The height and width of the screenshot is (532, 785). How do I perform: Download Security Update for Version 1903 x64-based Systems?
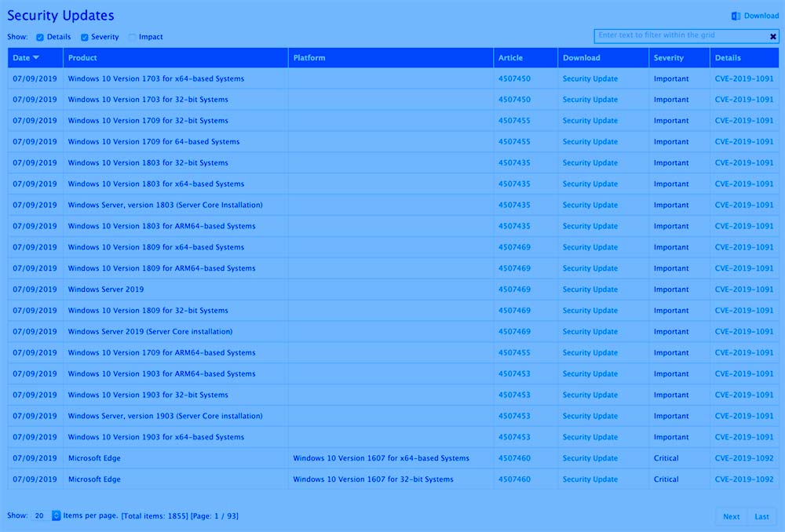pyautogui.click(x=590, y=437)
